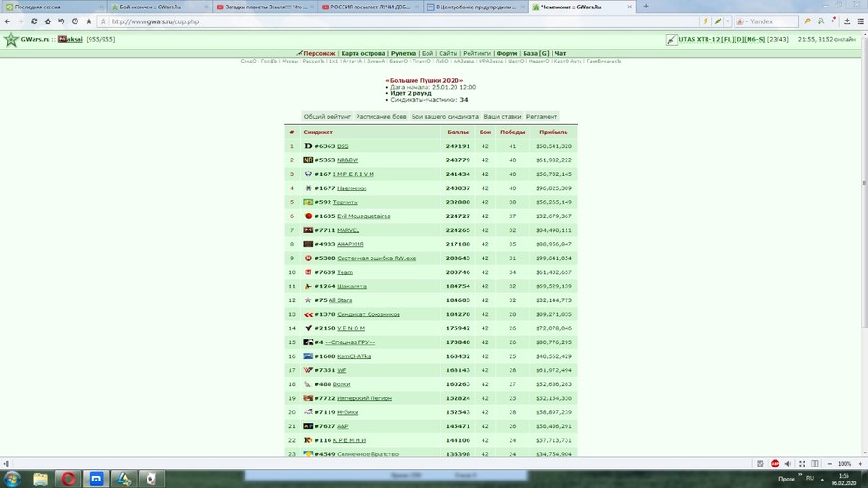
Task: Close the "Чемпионат :: GWars.Ru" tab
Action: coord(629,7)
